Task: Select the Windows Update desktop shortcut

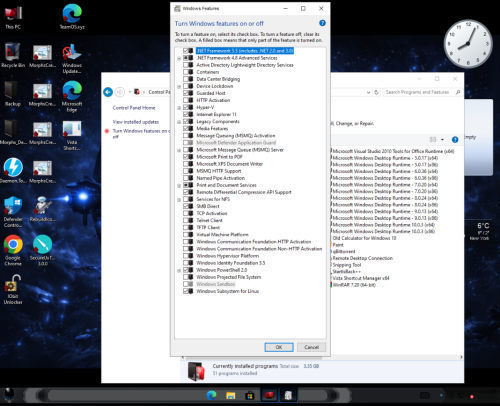Action: (72, 59)
